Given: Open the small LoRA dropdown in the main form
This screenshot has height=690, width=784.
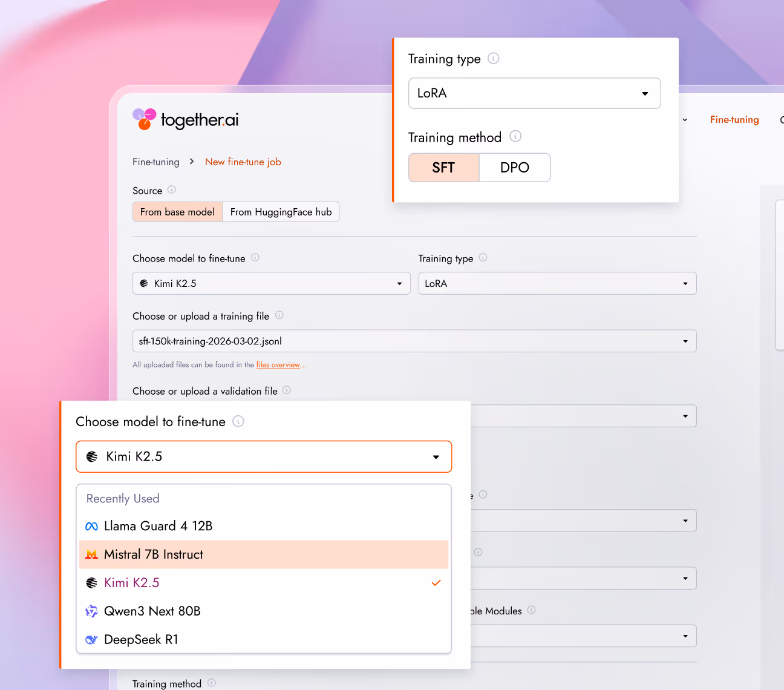Looking at the screenshot, I should click(x=558, y=283).
